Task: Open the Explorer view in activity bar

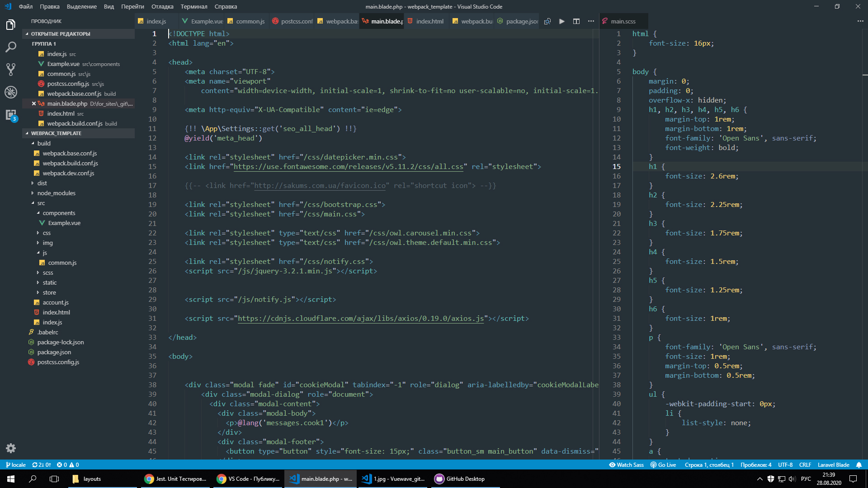Action: click(11, 25)
